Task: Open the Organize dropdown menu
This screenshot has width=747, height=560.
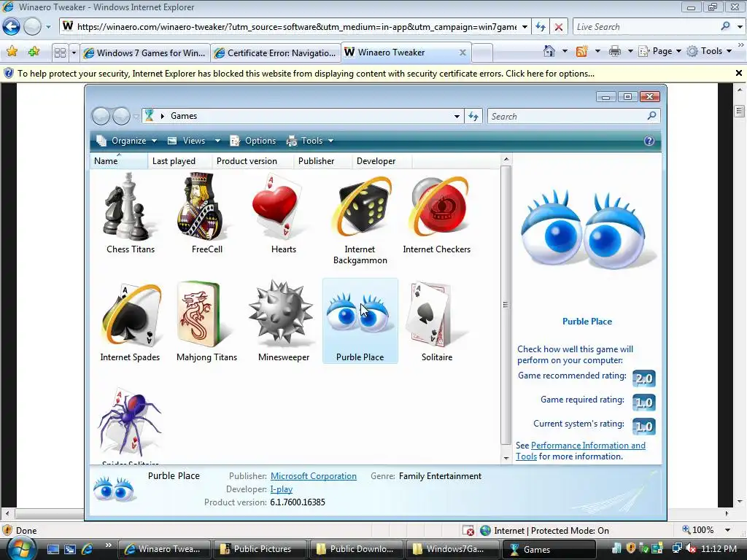Action: coord(126,141)
